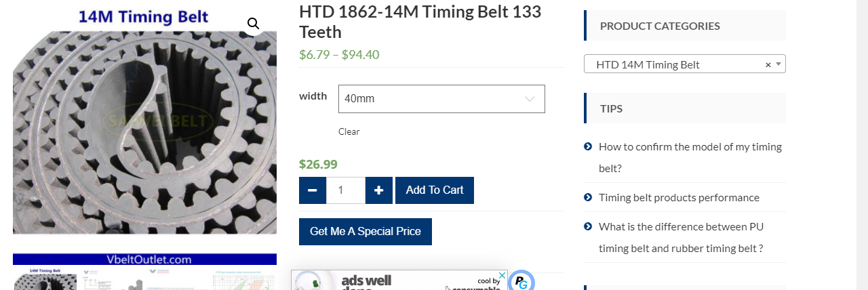Click Get Me A Special Price button
Image resolution: width=868 pixels, height=290 pixels.
click(366, 232)
